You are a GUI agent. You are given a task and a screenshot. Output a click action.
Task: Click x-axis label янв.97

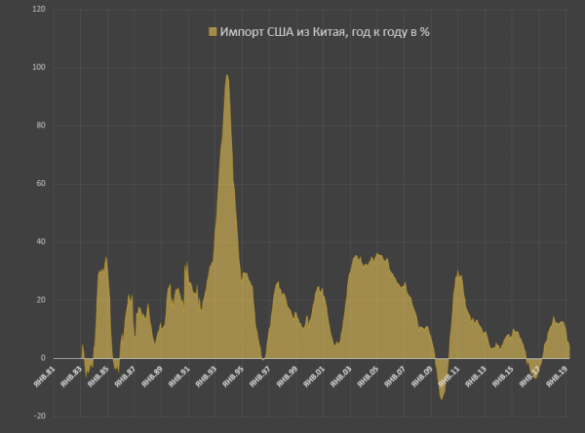pyautogui.click(x=260, y=377)
